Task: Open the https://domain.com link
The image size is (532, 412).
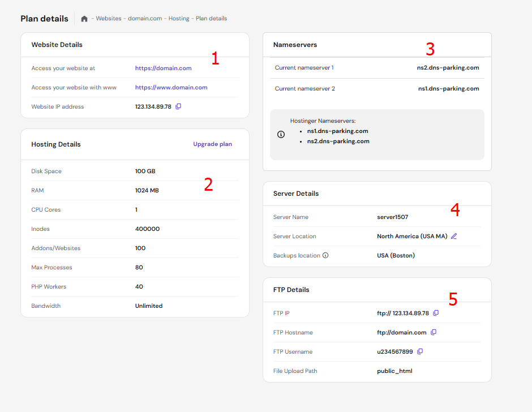Action: tap(163, 68)
